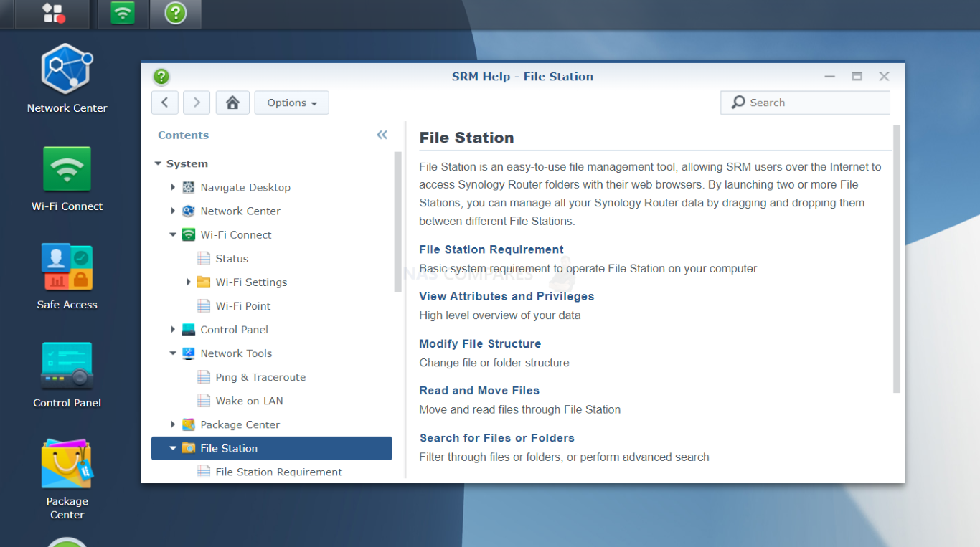This screenshot has width=980, height=547.
Task: Click the article pane scrollbar
Action: click(x=897, y=259)
